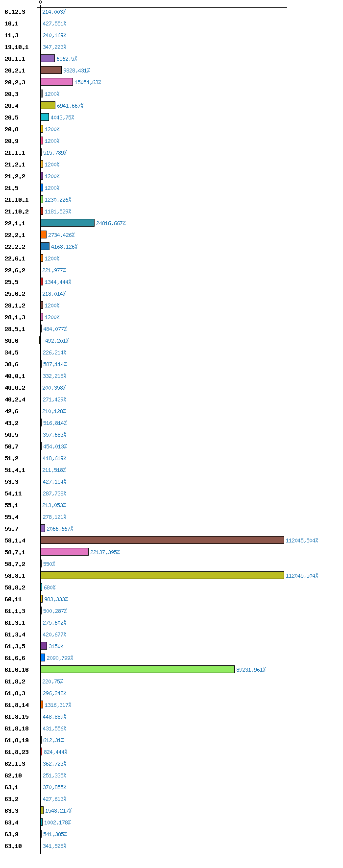Select the pink bar for row 58.7.1

[65, 552]
